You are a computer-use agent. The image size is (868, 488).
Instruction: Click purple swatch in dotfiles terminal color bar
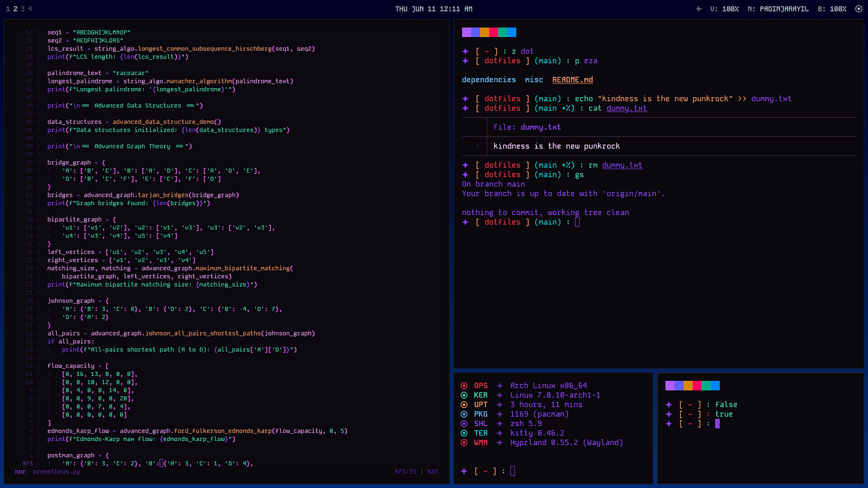pyautogui.click(x=466, y=32)
